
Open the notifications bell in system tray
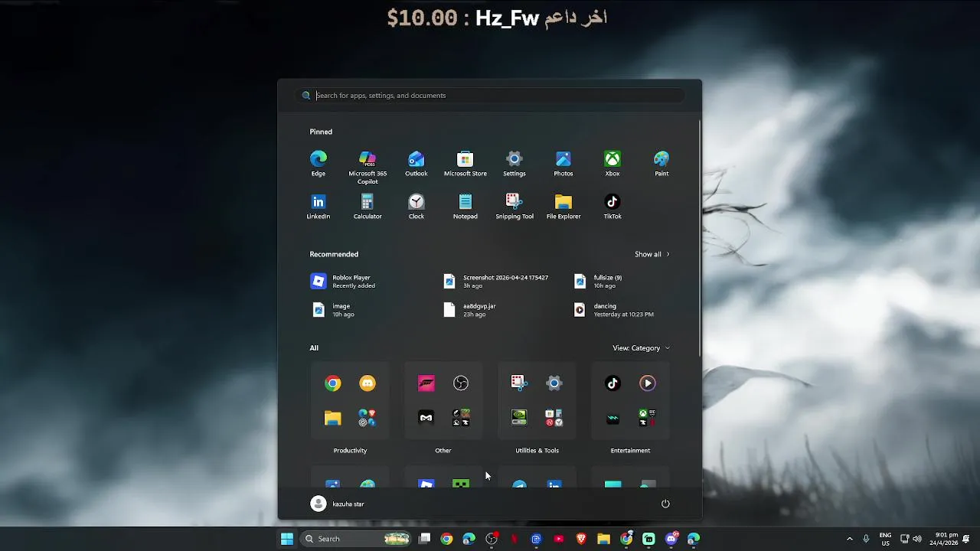click(966, 539)
